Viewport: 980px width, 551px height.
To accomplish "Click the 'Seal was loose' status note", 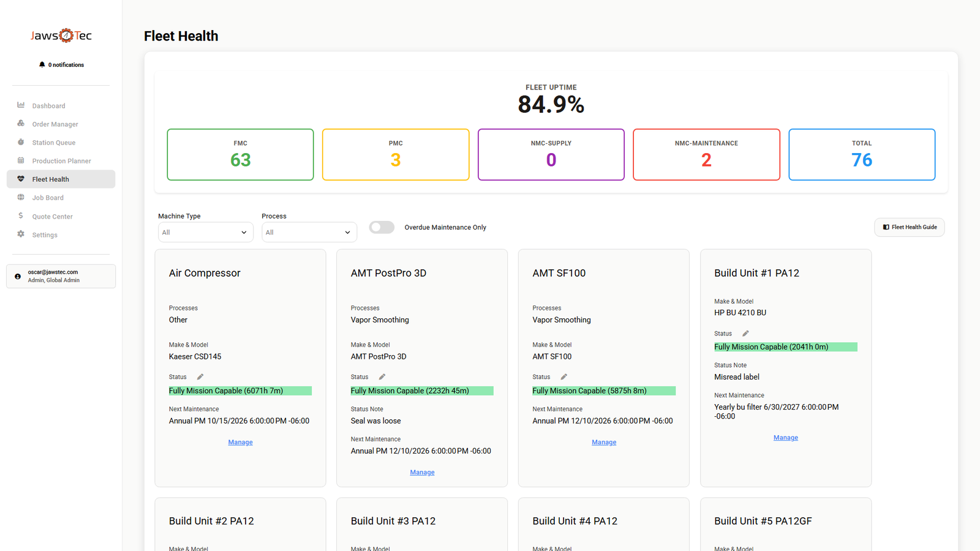I will click(376, 421).
